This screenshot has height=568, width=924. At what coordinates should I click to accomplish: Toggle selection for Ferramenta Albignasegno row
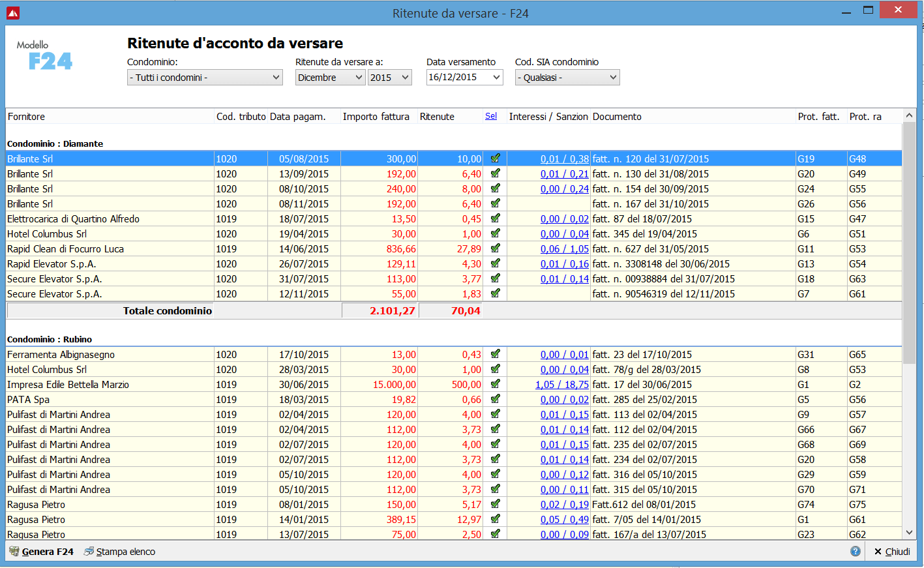tap(496, 354)
